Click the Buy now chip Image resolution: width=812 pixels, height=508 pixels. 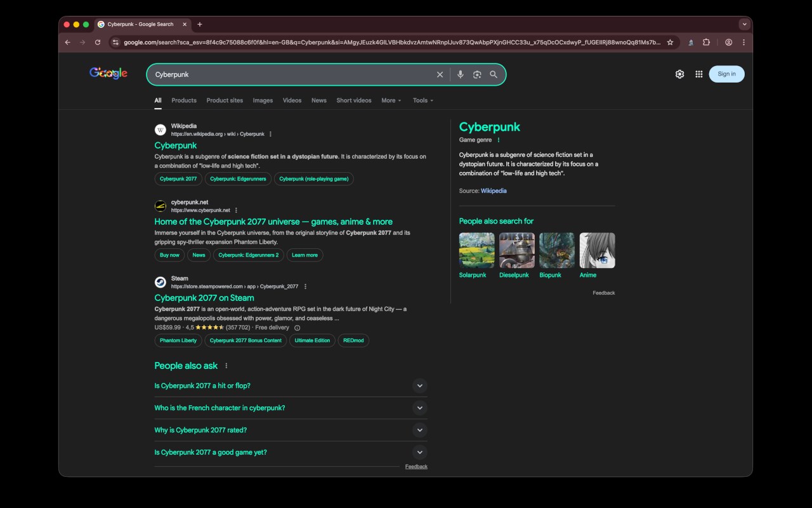coord(169,255)
